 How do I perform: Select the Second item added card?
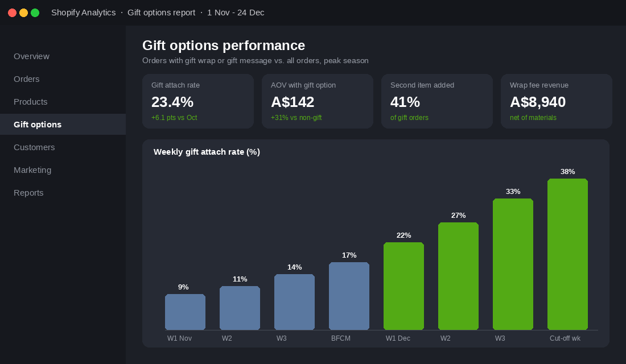pos(436,101)
